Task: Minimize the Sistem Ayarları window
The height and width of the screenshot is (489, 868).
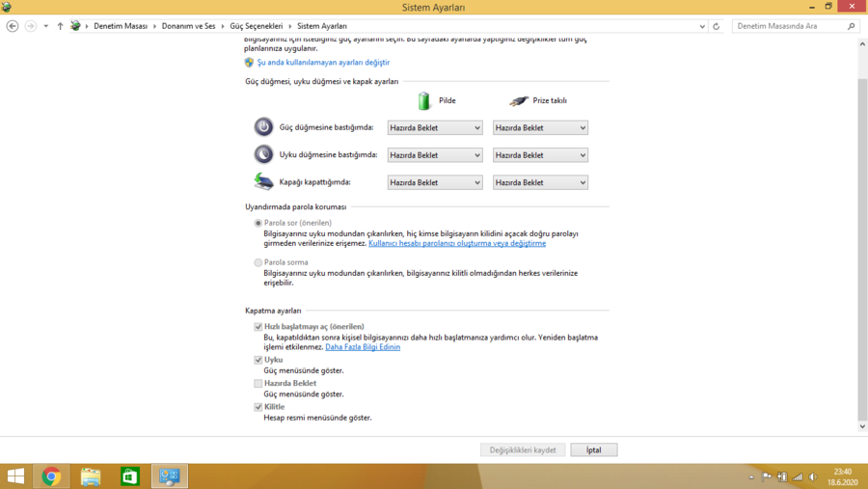Action: pos(811,7)
